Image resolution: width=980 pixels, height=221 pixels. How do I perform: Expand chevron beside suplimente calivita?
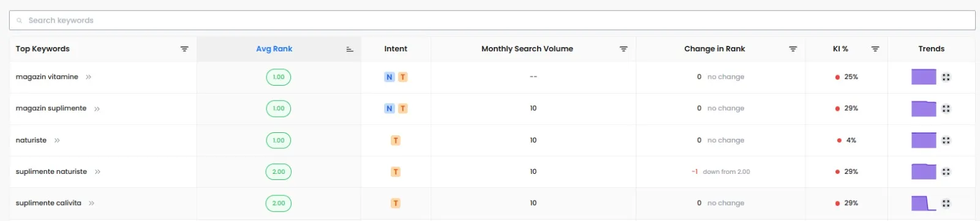(92, 203)
